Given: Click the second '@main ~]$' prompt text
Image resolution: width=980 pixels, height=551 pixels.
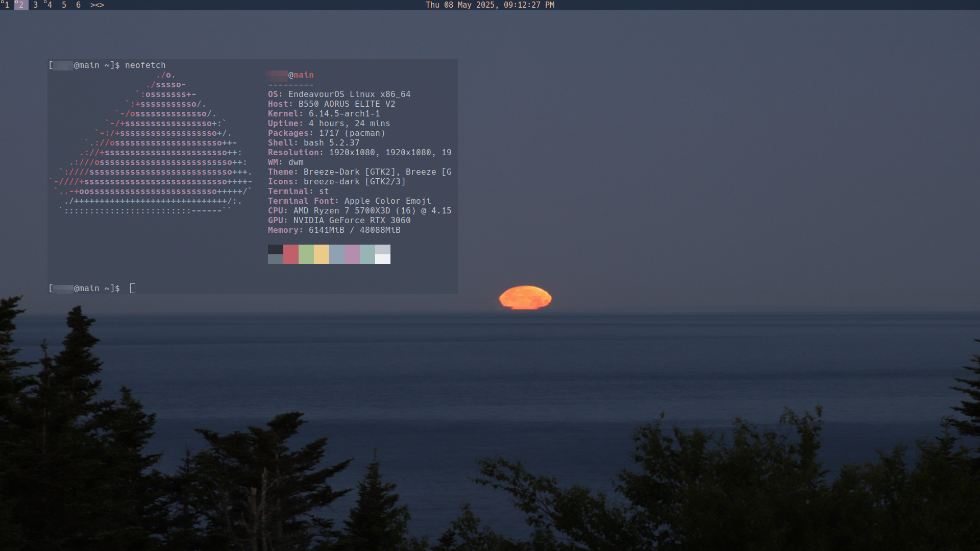Looking at the screenshot, I should coord(97,289).
